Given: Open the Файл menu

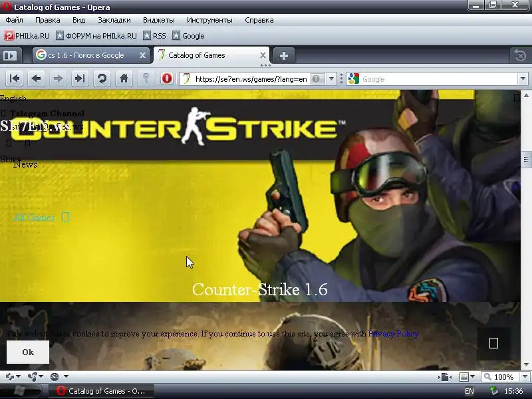Looking at the screenshot, I should point(14,20).
